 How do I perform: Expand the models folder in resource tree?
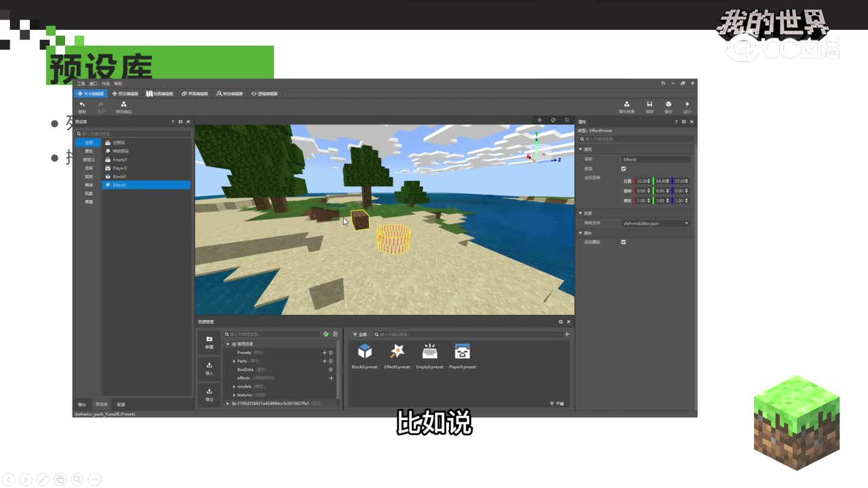[235, 386]
